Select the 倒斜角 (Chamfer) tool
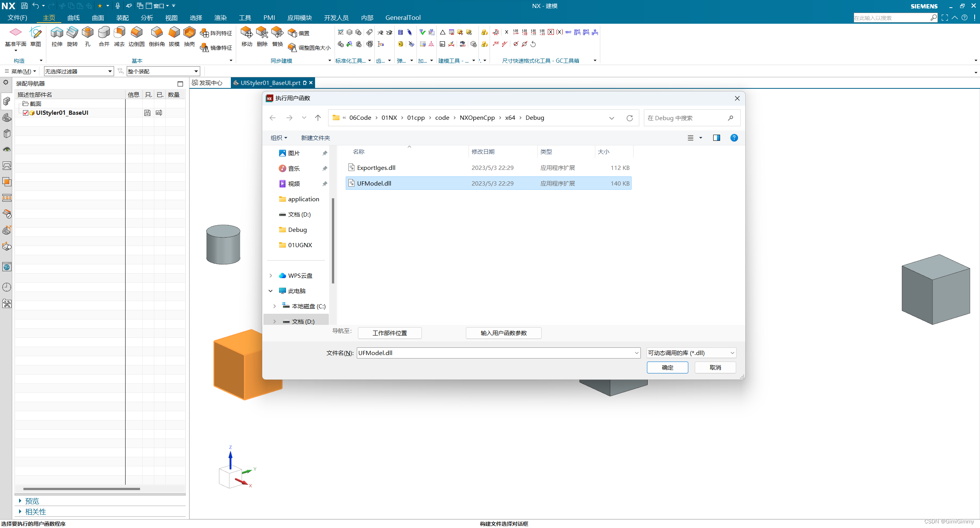Screen dimensions: 980x528 coord(157,37)
